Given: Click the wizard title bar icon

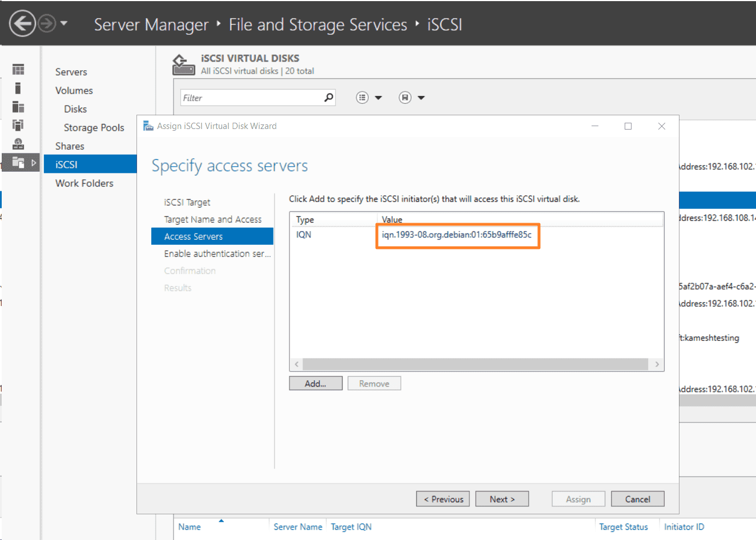Looking at the screenshot, I should (x=148, y=126).
